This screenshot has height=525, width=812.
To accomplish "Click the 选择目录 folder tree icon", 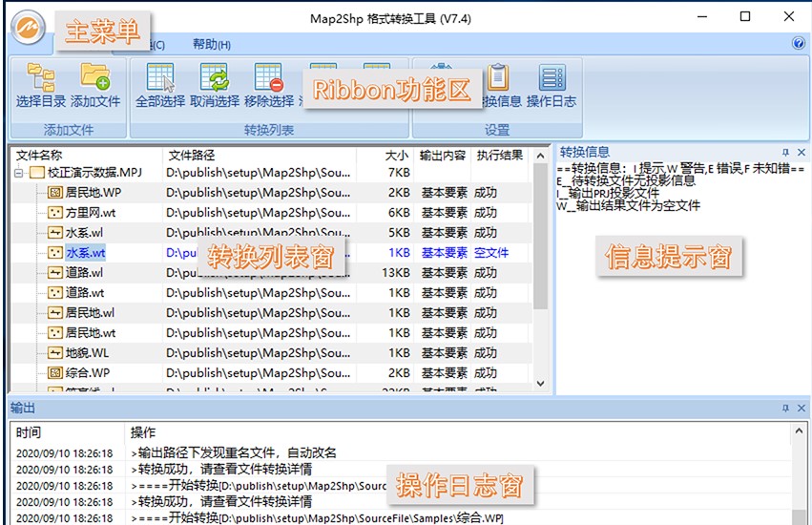I will 41,78.
